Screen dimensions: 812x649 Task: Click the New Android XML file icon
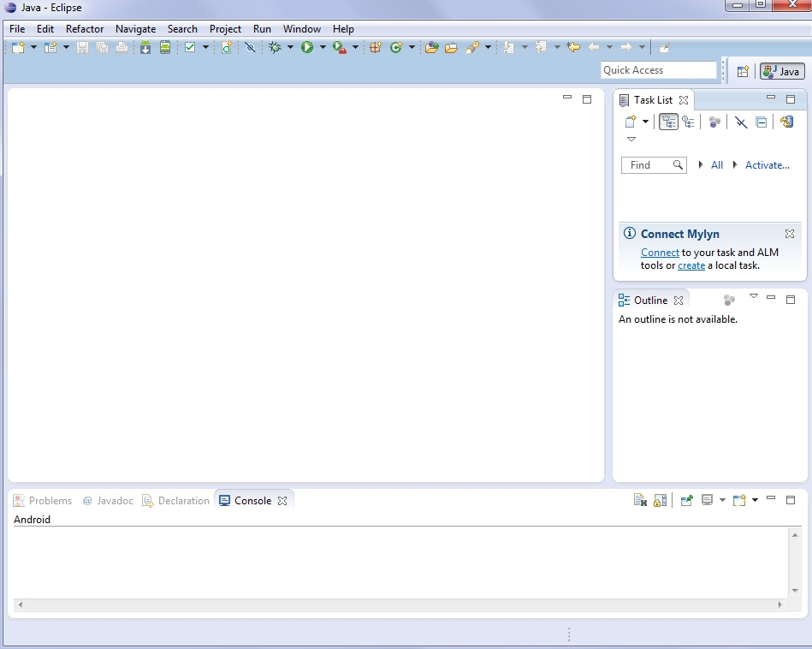point(226,48)
